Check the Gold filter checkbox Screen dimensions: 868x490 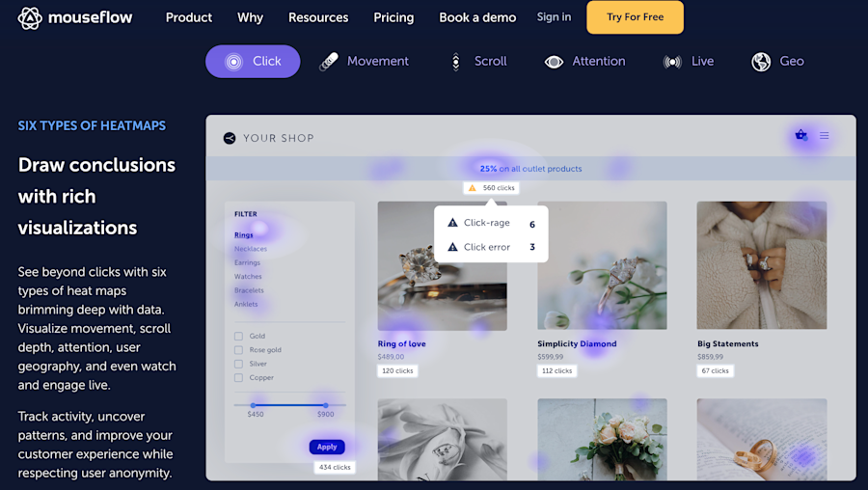pyautogui.click(x=238, y=336)
